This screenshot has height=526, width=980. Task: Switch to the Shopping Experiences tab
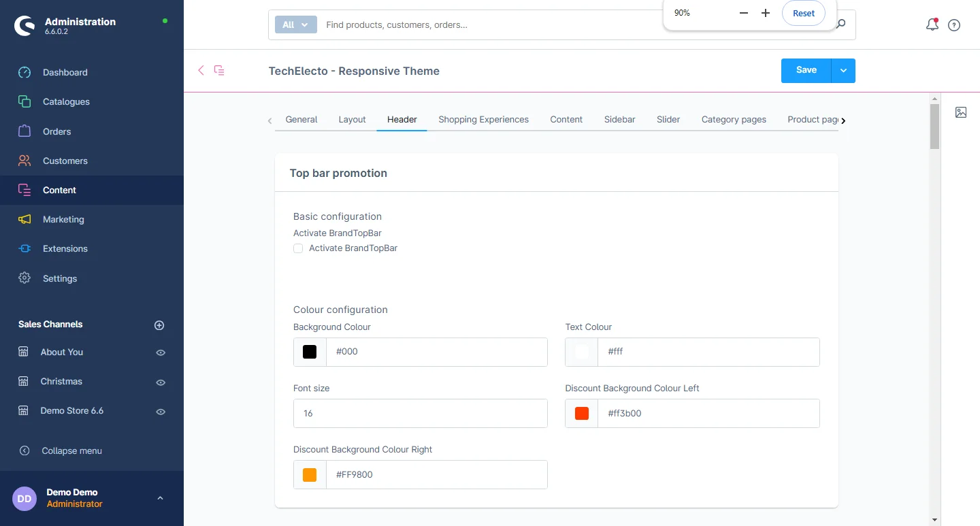click(x=483, y=119)
